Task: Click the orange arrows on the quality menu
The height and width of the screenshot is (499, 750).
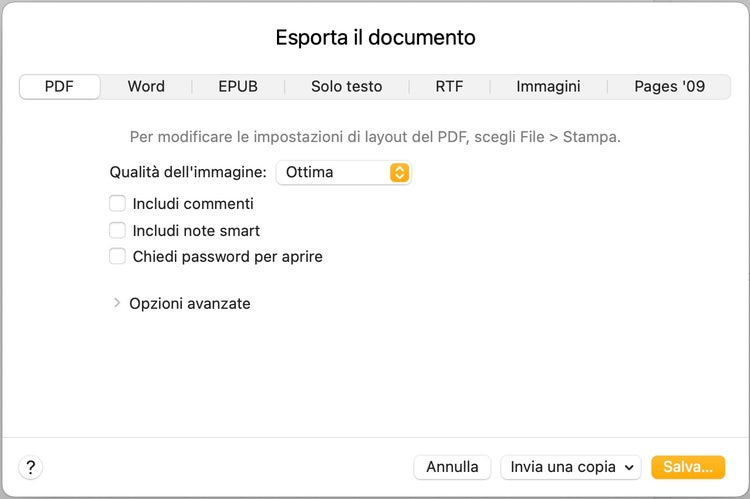Action: [x=399, y=172]
